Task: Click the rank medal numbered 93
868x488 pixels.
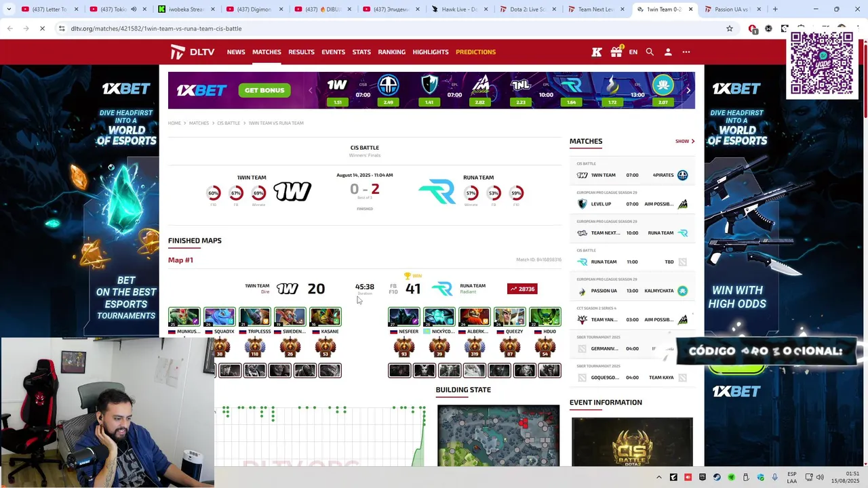Action: pos(404,348)
